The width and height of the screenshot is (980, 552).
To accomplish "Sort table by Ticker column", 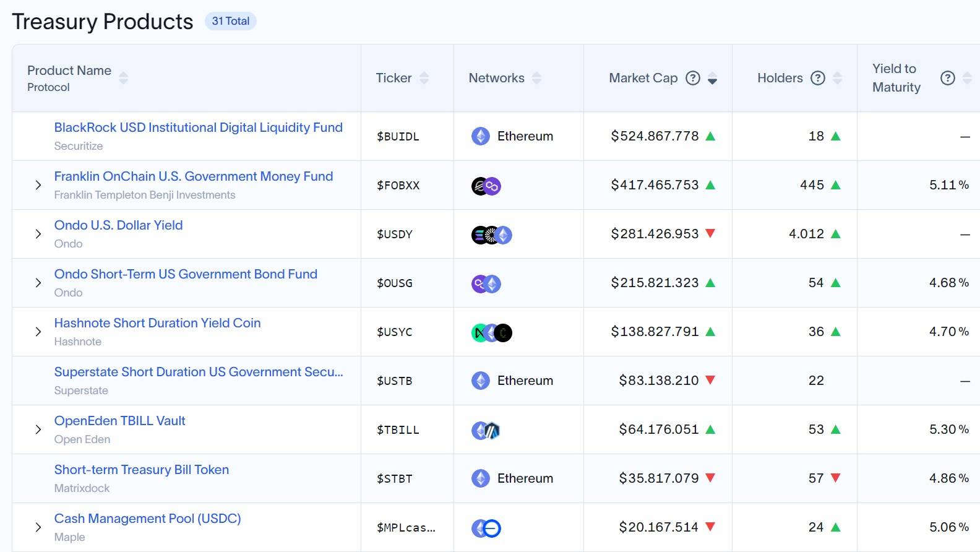I will tap(424, 78).
